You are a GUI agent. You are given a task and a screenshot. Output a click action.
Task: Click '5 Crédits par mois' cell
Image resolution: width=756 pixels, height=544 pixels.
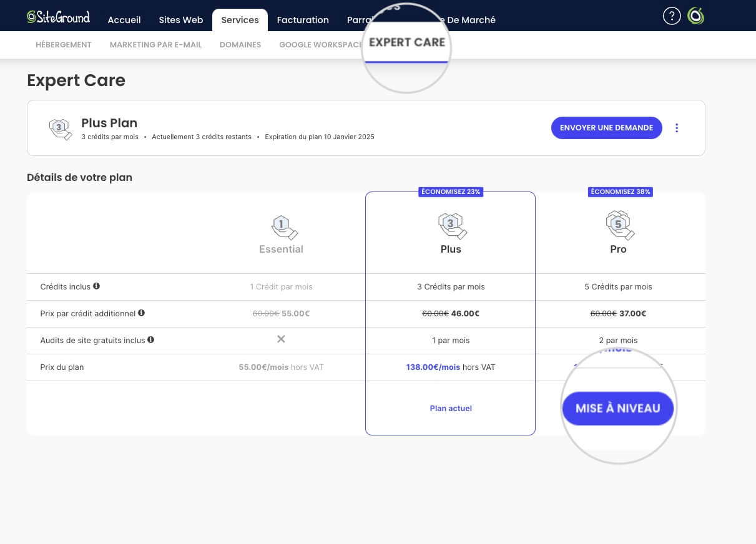(618, 287)
